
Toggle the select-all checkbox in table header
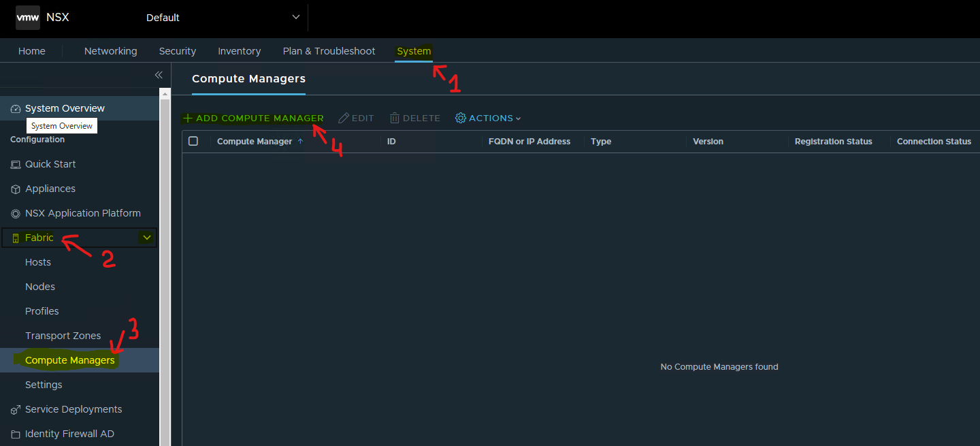pyautogui.click(x=193, y=141)
